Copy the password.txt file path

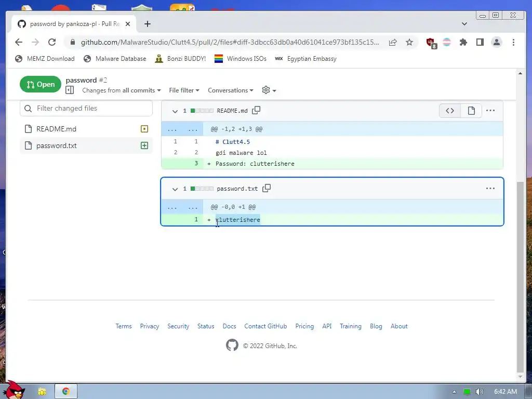point(267,188)
